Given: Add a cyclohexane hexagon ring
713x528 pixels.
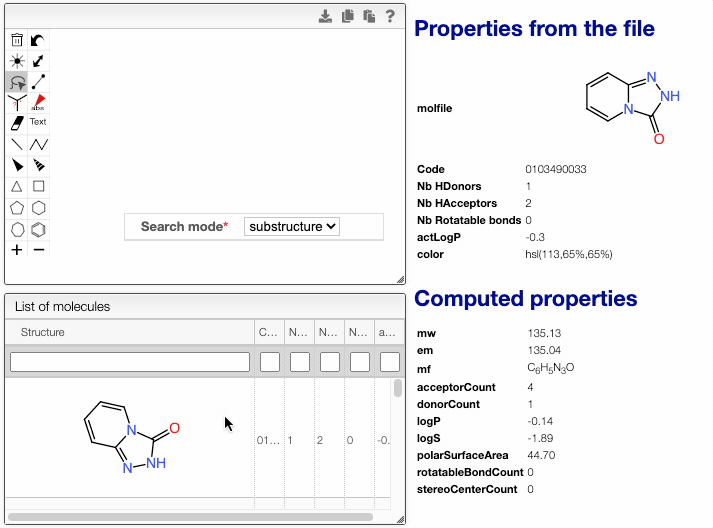Looking at the screenshot, I should 38,208.
